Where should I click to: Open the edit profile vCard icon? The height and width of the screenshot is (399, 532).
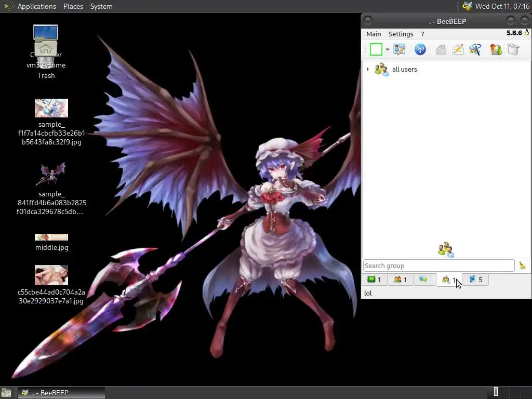pyautogui.click(x=400, y=49)
